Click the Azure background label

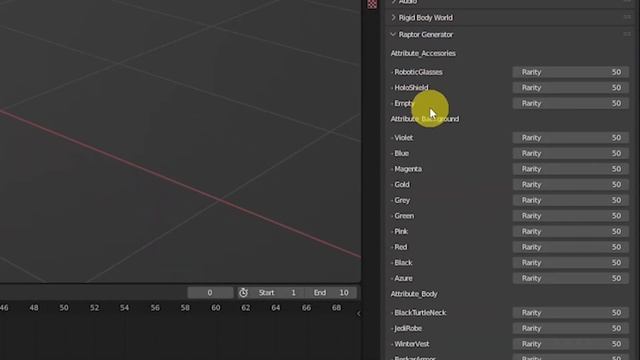point(403,278)
